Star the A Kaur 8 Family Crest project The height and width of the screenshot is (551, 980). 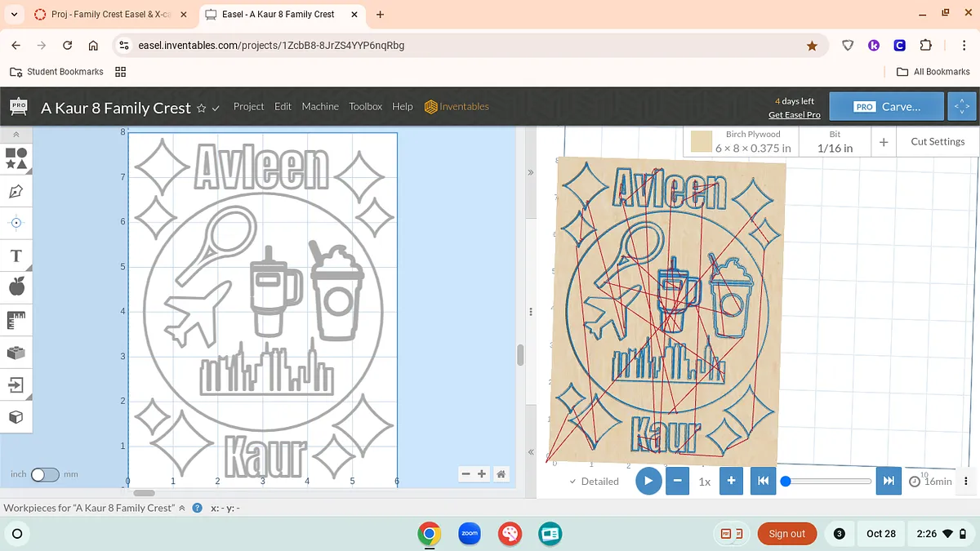point(201,108)
